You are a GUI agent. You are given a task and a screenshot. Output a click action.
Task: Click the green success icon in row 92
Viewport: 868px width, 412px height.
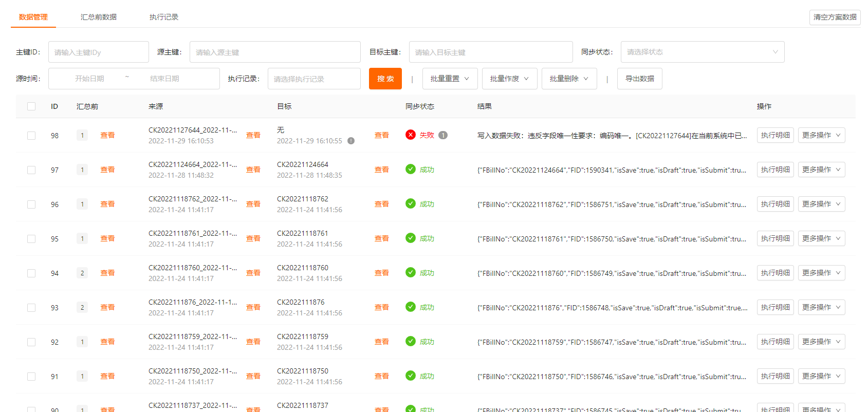click(410, 342)
